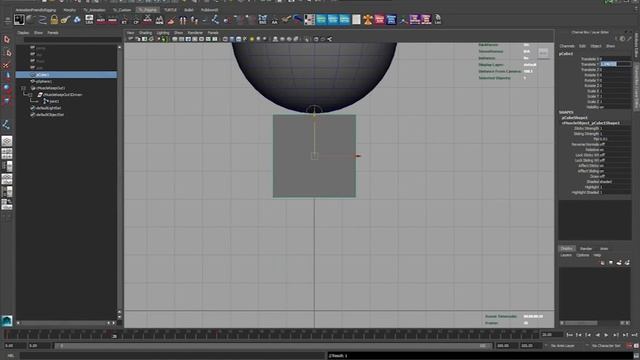
Task: Select joint1 in the outliner
Action: (x=54, y=101)
